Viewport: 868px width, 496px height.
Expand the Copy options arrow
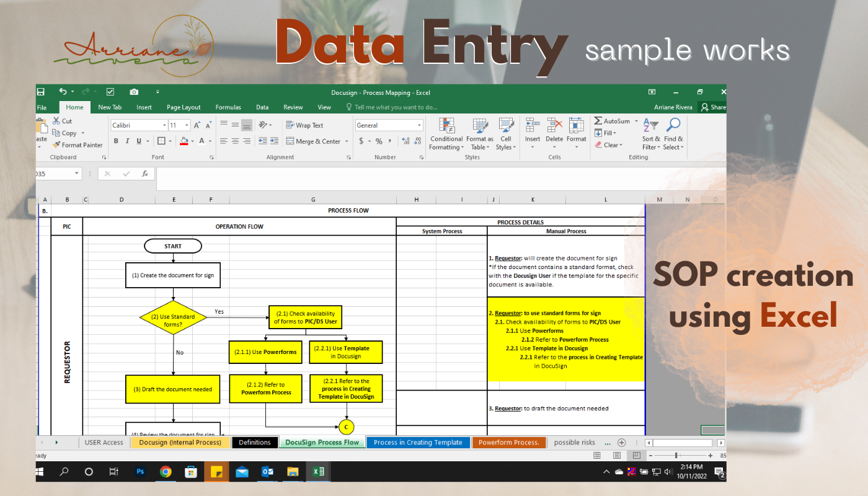tap(82, 133)
